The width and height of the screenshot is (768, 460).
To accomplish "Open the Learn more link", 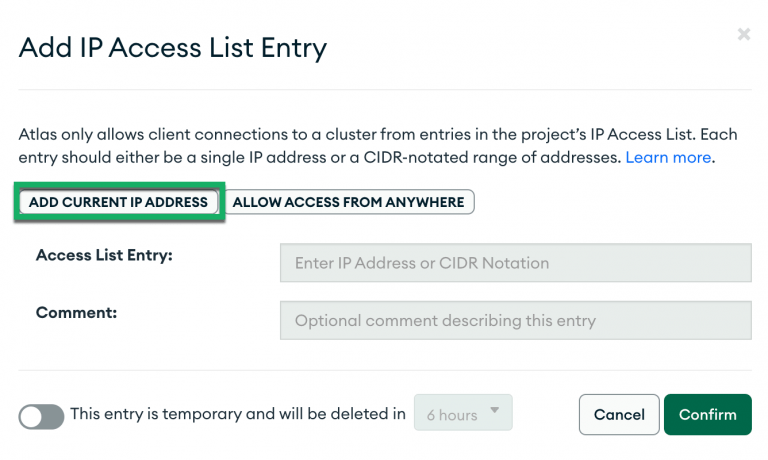I will (668, 158).
